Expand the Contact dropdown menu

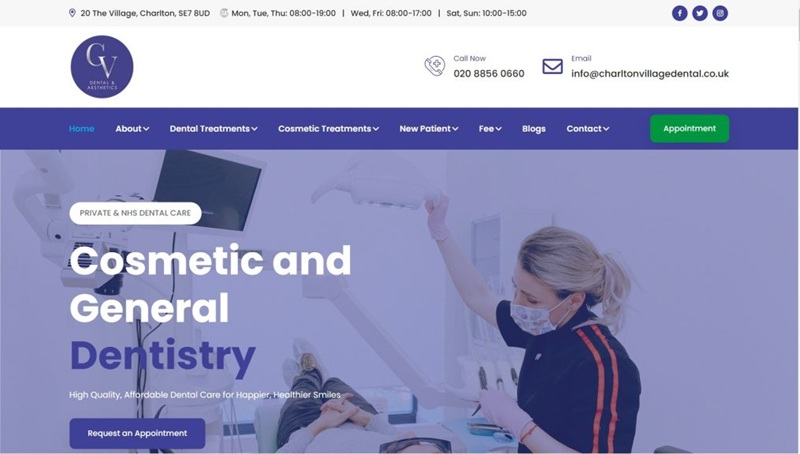tap(587, 129)
